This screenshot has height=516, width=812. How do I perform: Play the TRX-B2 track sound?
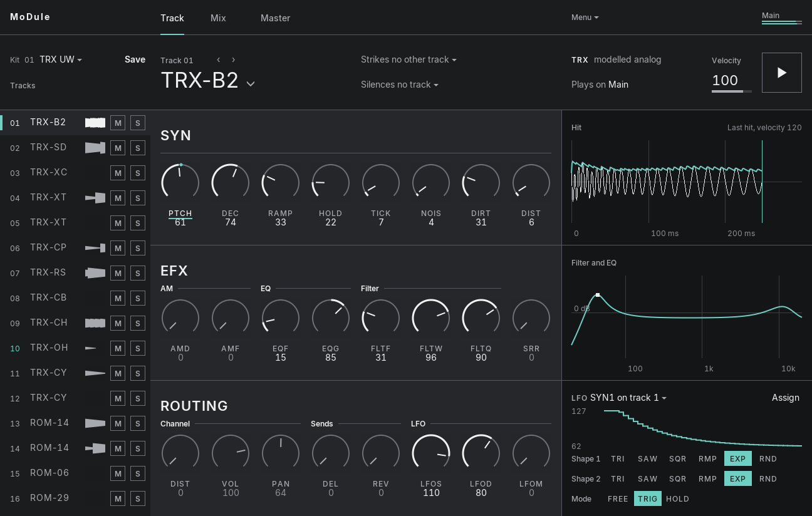point(781,73)
